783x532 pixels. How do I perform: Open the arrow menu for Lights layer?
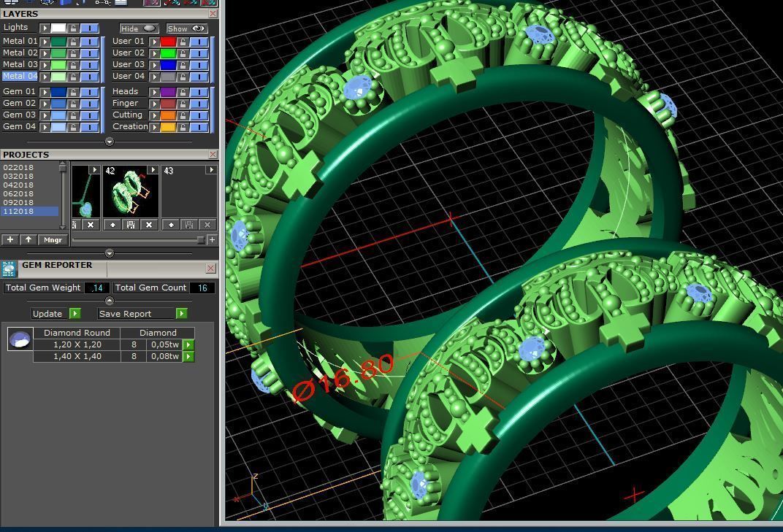pyautogui.click(x=45, y=28)
